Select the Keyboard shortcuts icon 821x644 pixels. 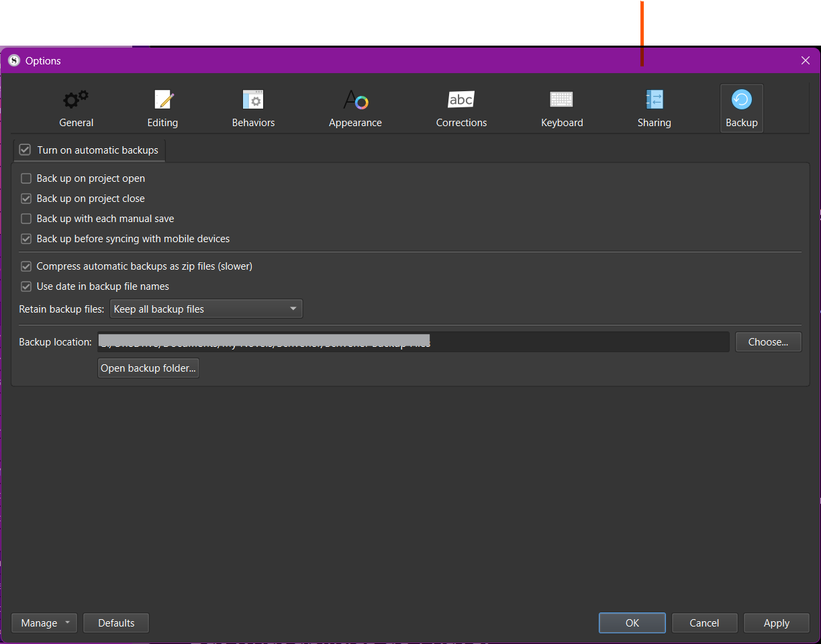[x=561, y=100]
